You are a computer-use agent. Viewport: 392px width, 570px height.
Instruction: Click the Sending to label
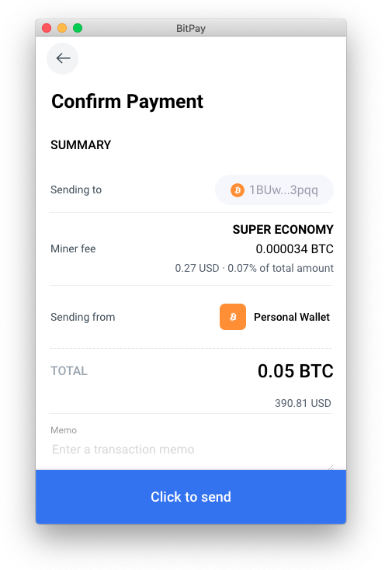76,189
